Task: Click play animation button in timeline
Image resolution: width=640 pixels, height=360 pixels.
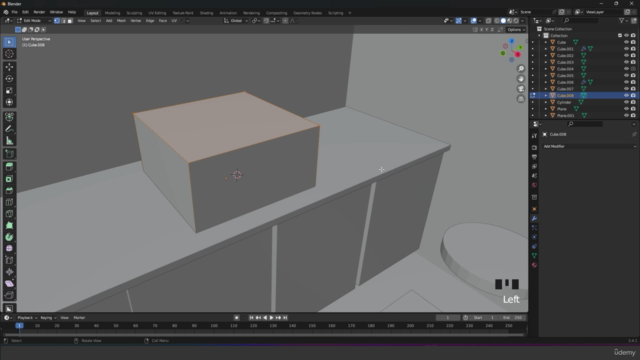Action: click(271, 318)
